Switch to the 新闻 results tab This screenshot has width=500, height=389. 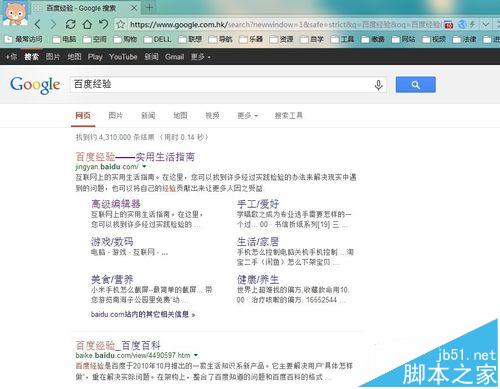coord(148,116)
